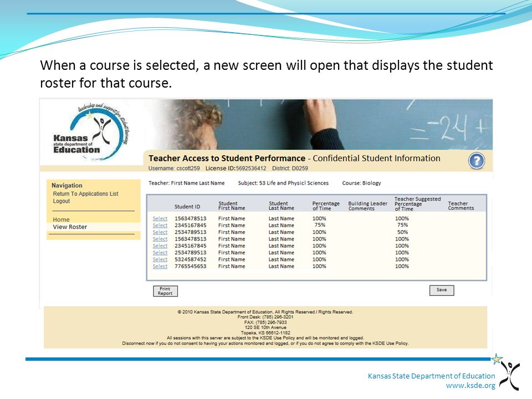532x399 pixels.
Task: Click the Print Report button
Action: coord(165,291)
